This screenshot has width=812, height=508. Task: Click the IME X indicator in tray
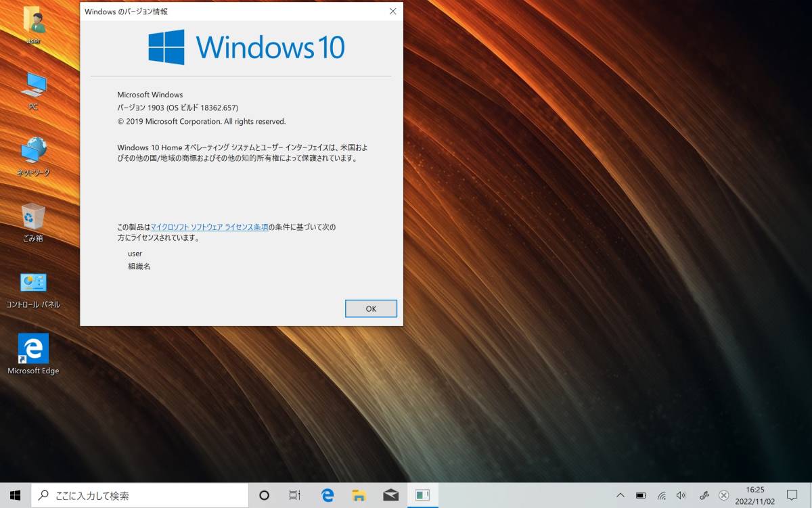point(723,495)
